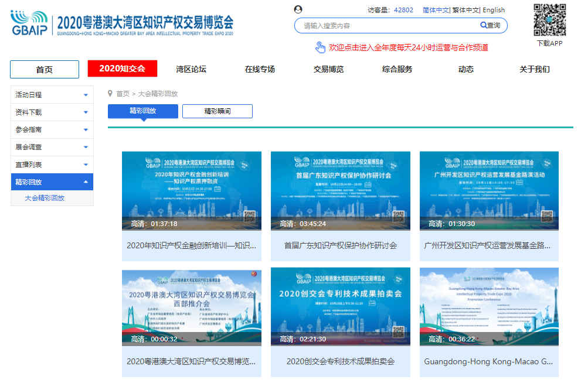Expand the 直播列表 sidebar section

point(86,165)
